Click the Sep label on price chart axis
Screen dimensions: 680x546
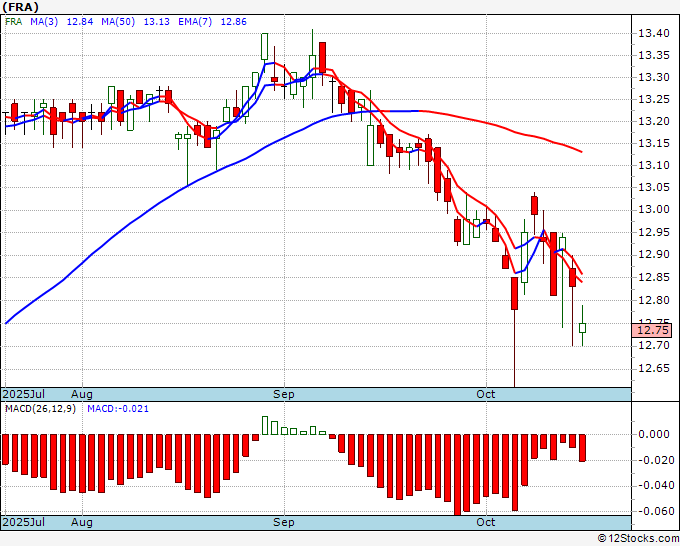point(284,394)
